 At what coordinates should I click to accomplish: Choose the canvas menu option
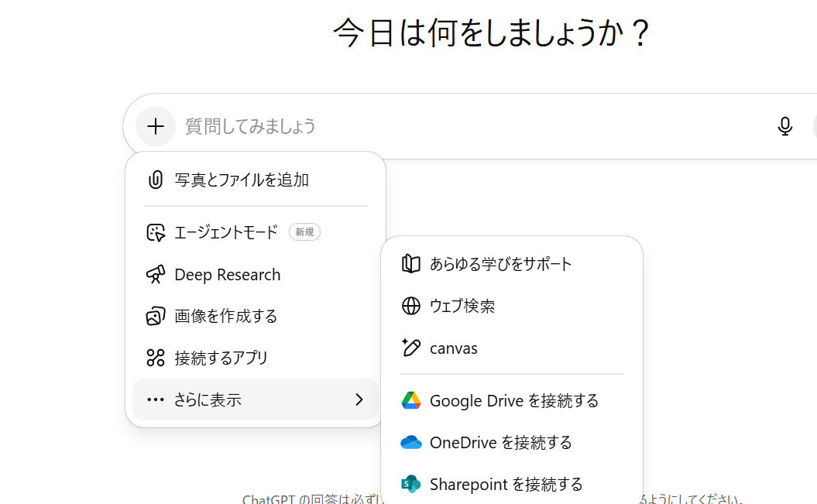tap(454, 348)
